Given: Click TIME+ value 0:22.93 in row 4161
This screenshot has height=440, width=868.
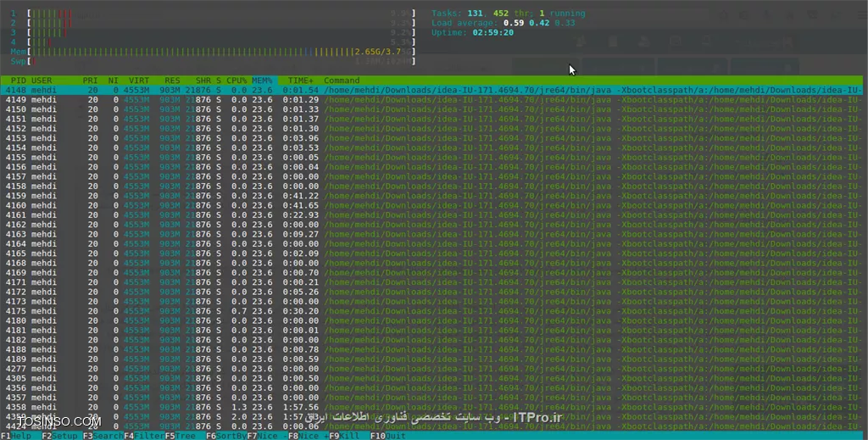Looking at the screenshot, I should (x=301, y=214).
